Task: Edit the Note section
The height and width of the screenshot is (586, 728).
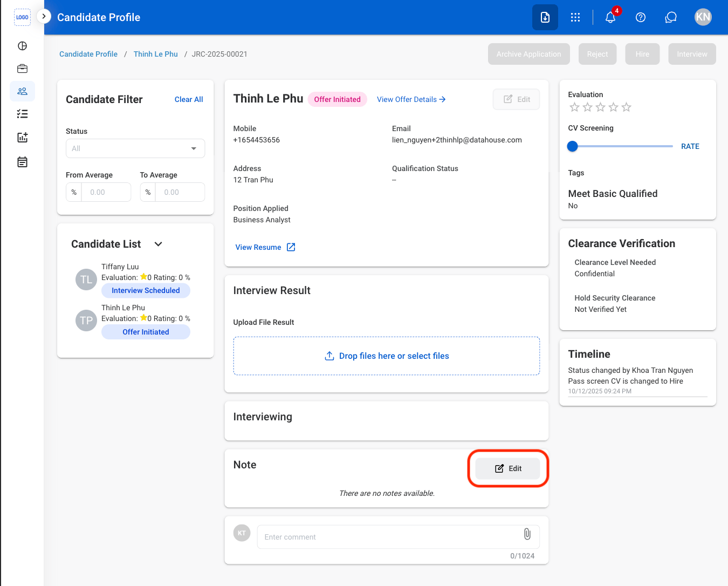Action: pos(507,468)
